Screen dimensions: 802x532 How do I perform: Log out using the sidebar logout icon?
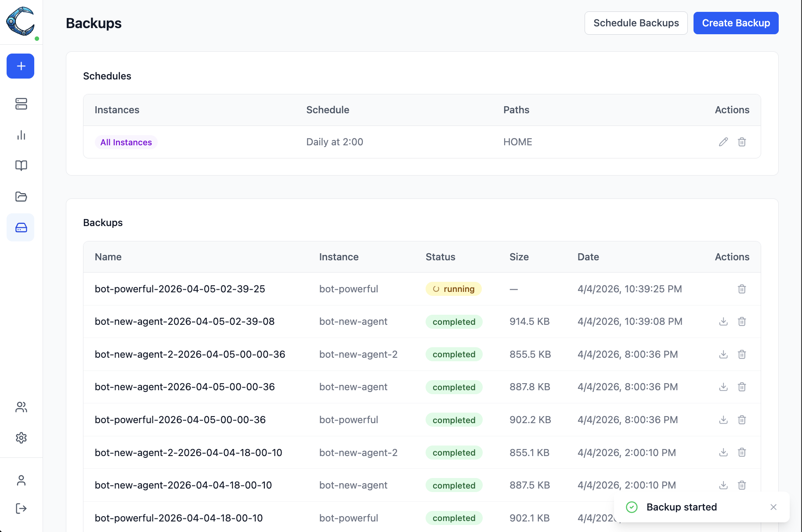coord(20,508)
